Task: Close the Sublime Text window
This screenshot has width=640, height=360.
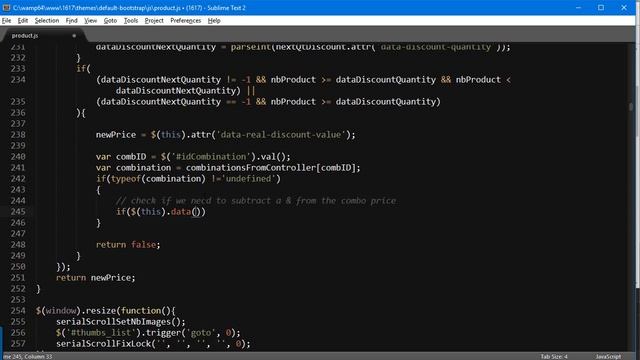Action: click(x=624, y=7)
